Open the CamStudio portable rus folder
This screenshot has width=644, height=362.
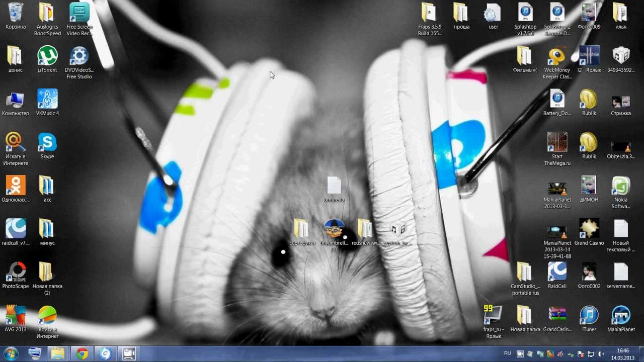[x=525, y=279]
